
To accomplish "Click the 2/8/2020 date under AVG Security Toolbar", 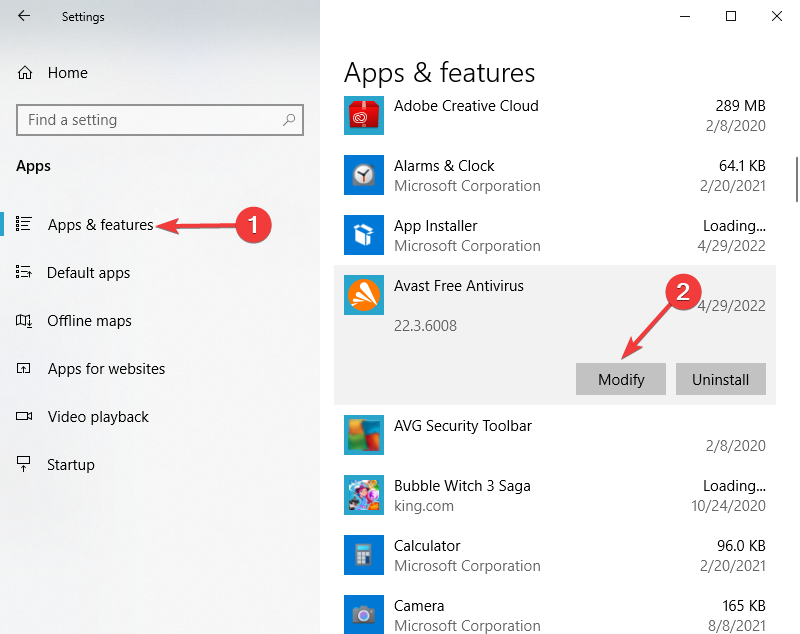I will pos(736,446).
